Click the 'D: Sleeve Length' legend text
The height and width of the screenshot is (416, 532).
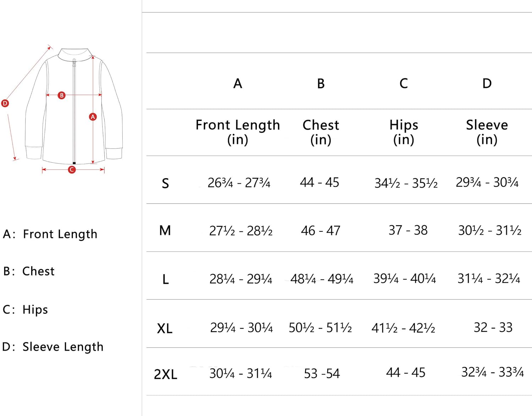[x=53, y=347]
